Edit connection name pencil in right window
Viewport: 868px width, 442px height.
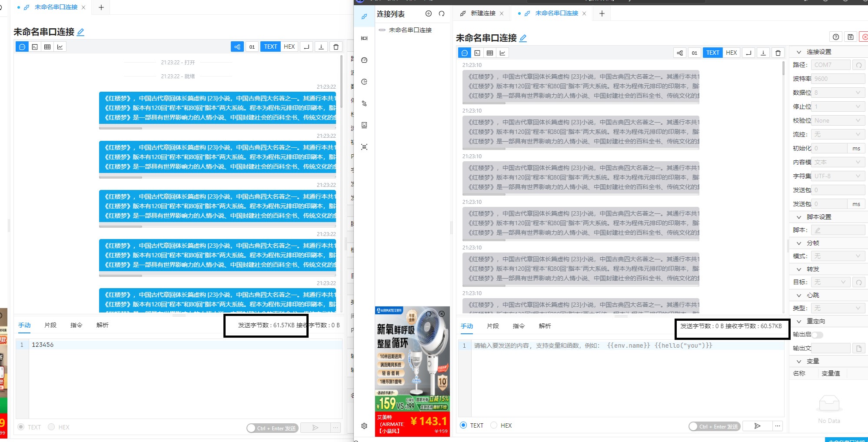[523, 38]
